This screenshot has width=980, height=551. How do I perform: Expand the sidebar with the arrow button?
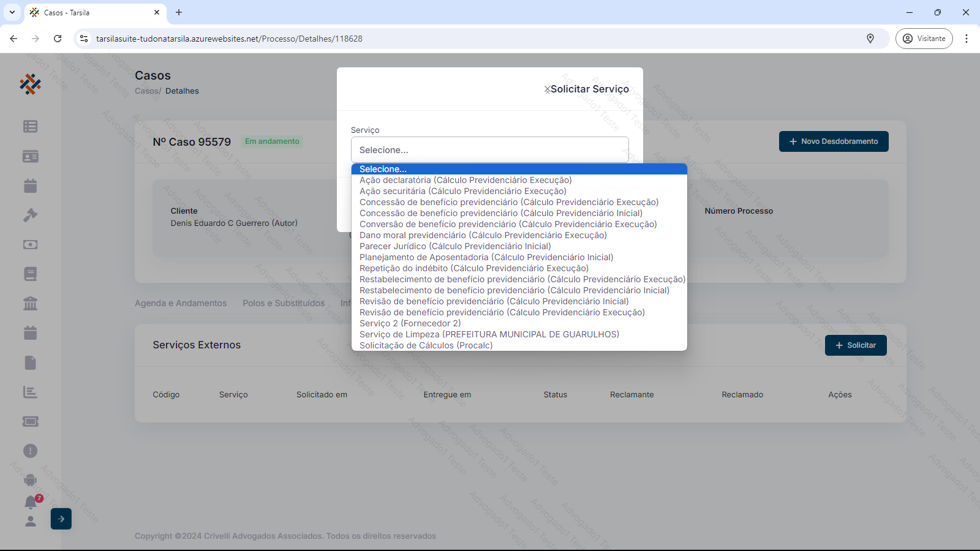[x=61, y=519]
